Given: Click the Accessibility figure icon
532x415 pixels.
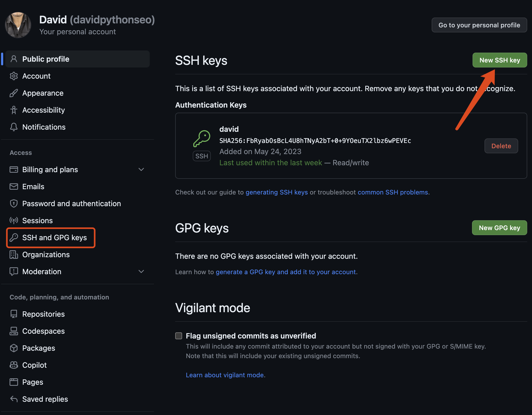Looking at the screenshot, I should [x=14, y=110].
